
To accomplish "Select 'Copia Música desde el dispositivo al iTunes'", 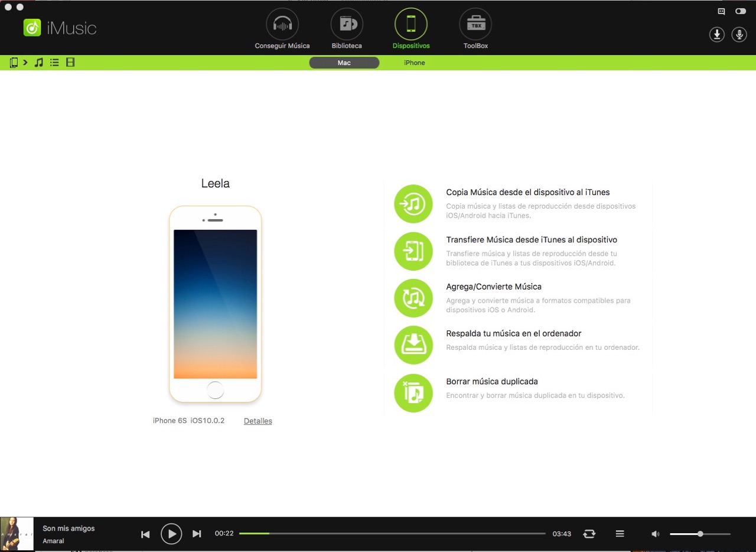I will click(x=528, y=192).
